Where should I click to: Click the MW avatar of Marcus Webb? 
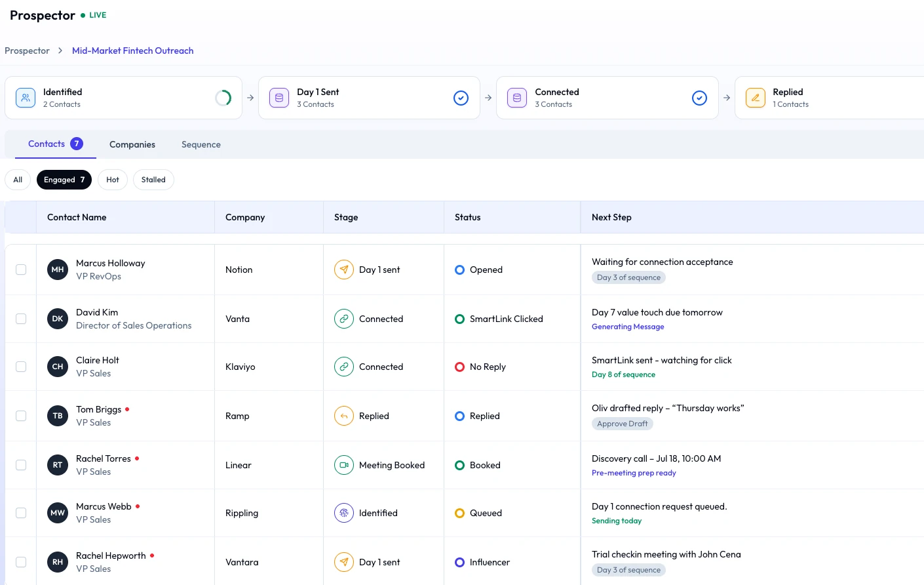click(58, 513)
